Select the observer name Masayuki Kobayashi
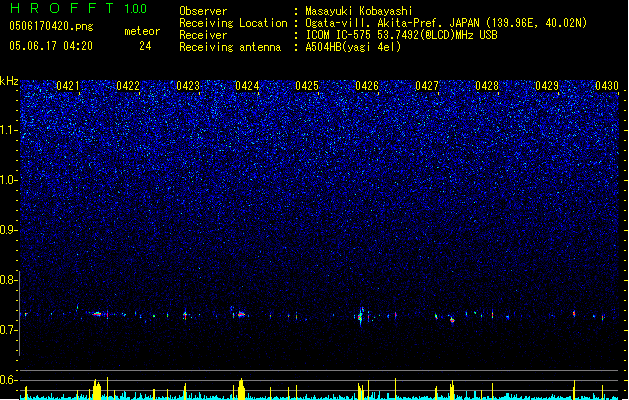629x400 pixels. [359, 11]
